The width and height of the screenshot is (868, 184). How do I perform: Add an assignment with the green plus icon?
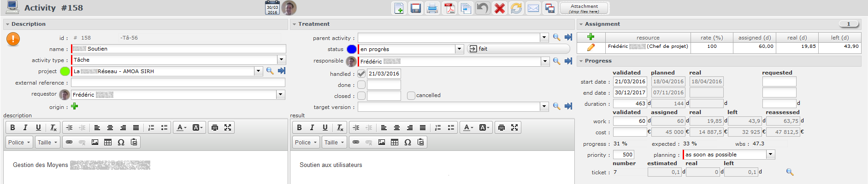coord(590,37)
